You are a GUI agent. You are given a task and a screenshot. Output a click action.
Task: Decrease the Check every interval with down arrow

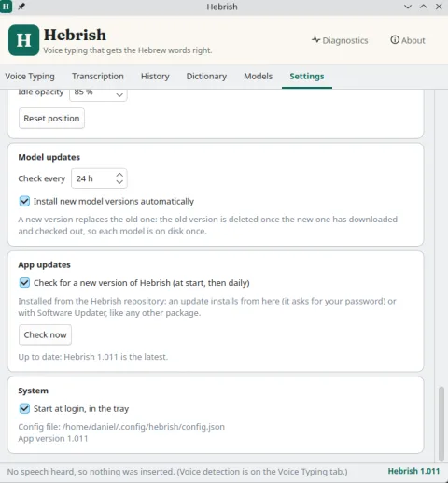(119, 182)
